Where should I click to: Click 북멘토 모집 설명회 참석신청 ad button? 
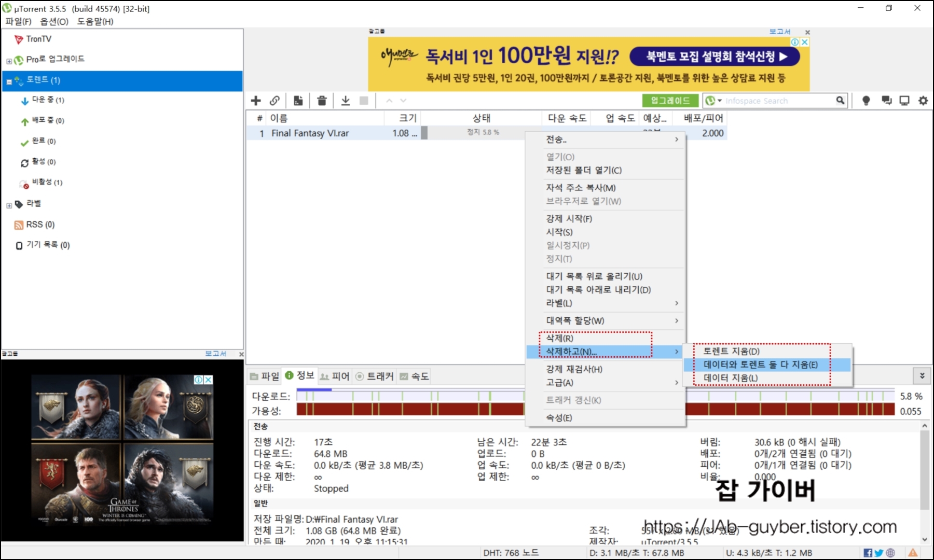[x=714, y=57]
